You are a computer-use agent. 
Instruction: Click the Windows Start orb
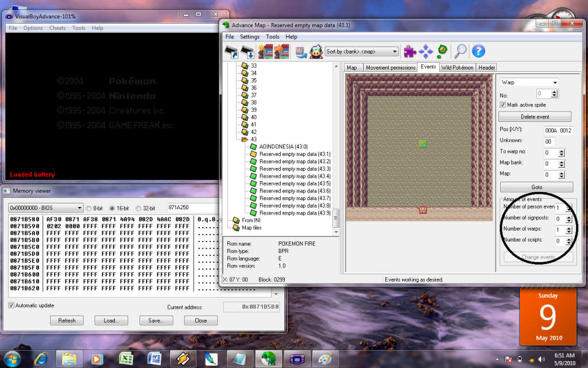(12, 359)
